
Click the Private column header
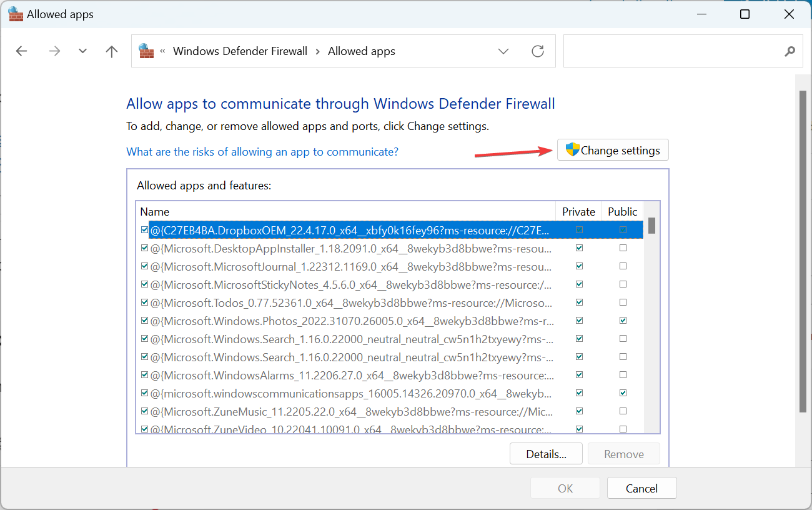(578, 211)
